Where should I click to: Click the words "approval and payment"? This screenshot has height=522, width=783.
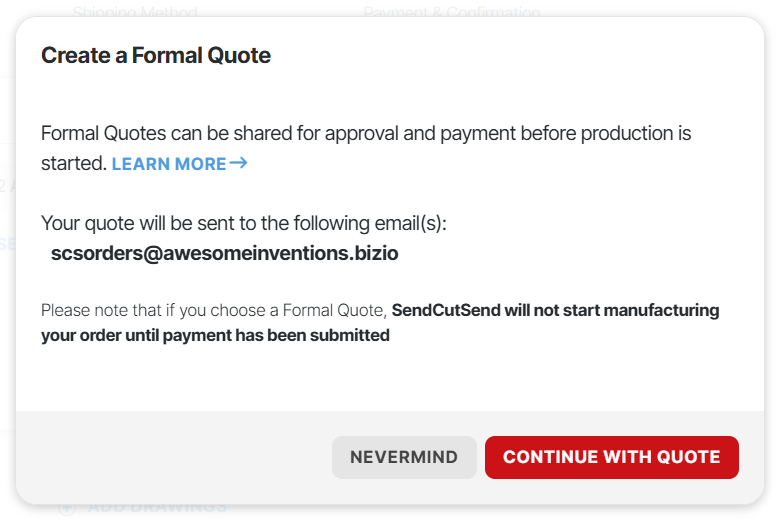(423, 133)
